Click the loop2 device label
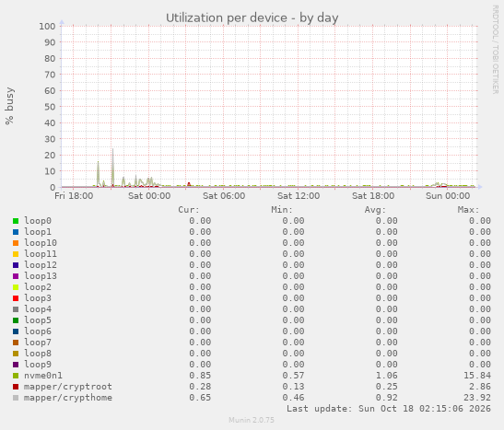The image size is (504, 430). 38,287
